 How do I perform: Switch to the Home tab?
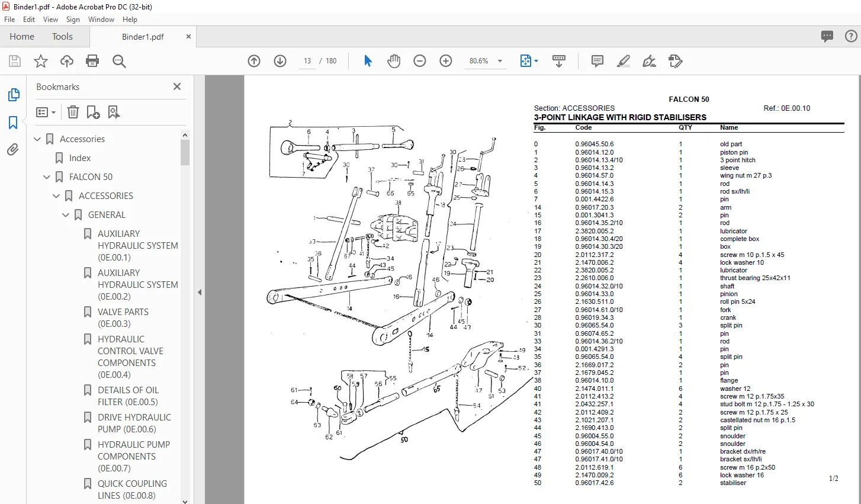(22, 37)
